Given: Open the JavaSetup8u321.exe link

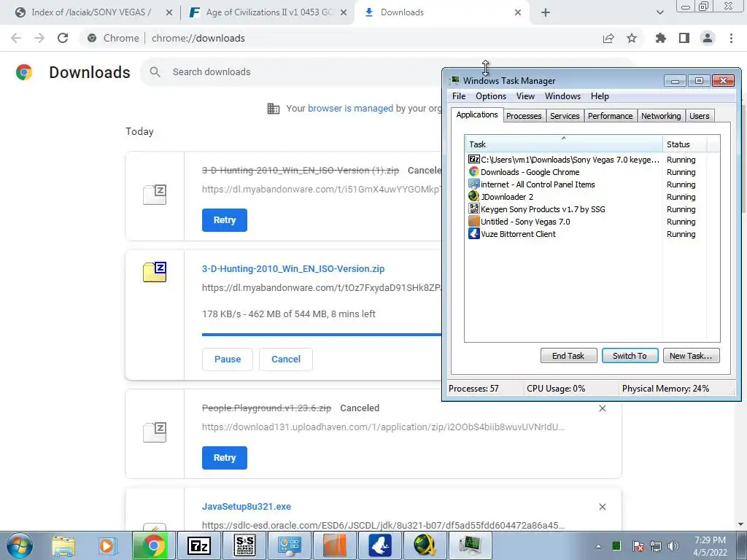Looking at the screenshot, I should [x=247, y=506].
